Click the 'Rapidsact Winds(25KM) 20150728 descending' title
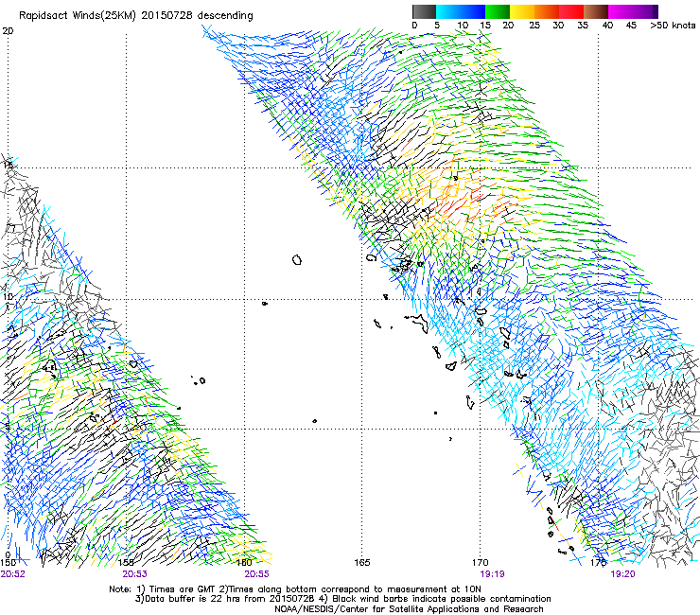The width and height of the screenshot is (700, 615). click(x=136, y=16)
